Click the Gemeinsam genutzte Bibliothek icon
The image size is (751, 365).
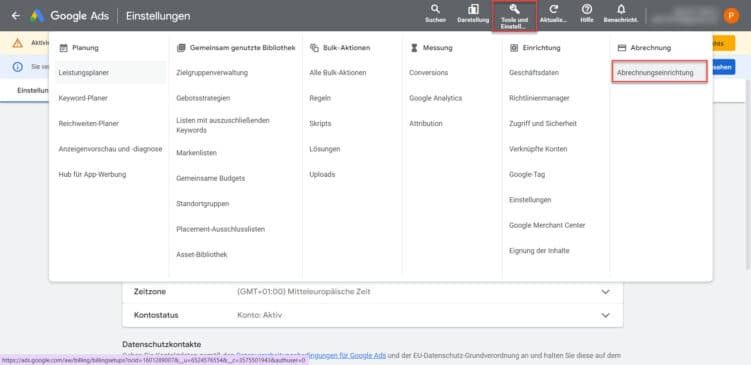[181, 48]
